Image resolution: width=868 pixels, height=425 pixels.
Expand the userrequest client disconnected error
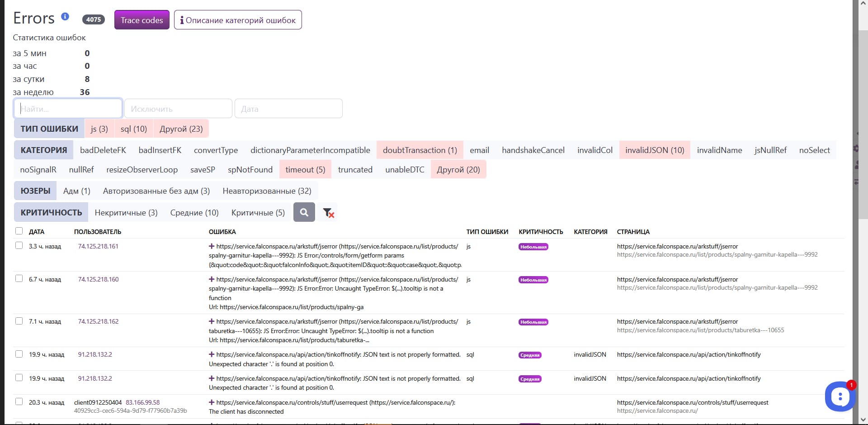(212, 402)
